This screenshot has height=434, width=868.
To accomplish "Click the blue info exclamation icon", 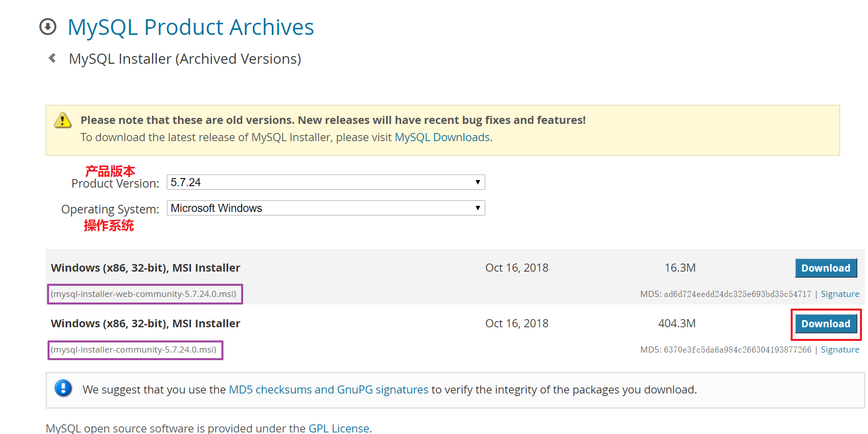I will [x=63, y=388].
